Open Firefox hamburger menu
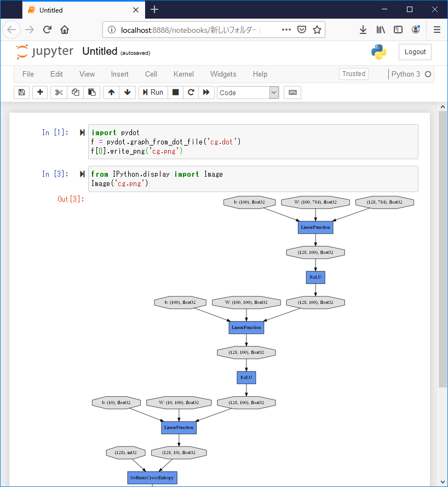Image resolution: width=448 pixels, height=487 pixels. point(437,30)
